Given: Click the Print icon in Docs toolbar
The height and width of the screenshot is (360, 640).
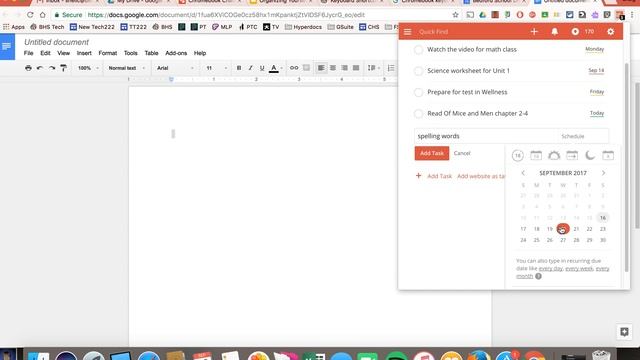Looking at the screenshot, I should tap(28, 68).
